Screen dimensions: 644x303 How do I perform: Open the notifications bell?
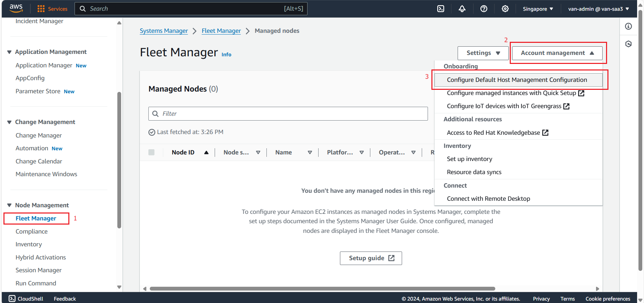[462, 9]
